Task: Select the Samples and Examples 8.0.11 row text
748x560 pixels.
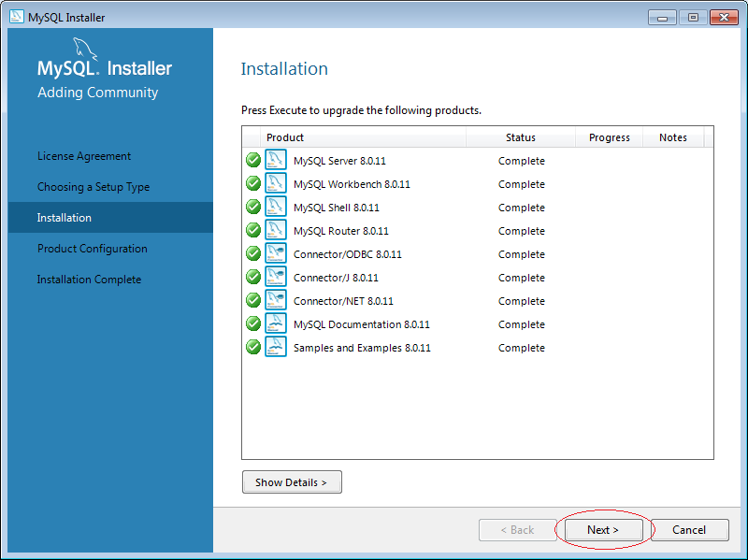Action: click(x=362, y=348)
